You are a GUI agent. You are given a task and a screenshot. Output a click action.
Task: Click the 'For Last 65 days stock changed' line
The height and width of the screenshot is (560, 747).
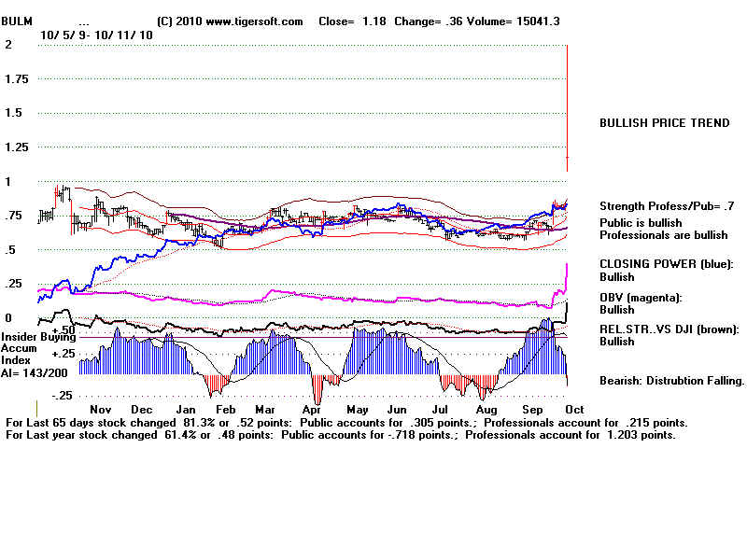(346, 423)
